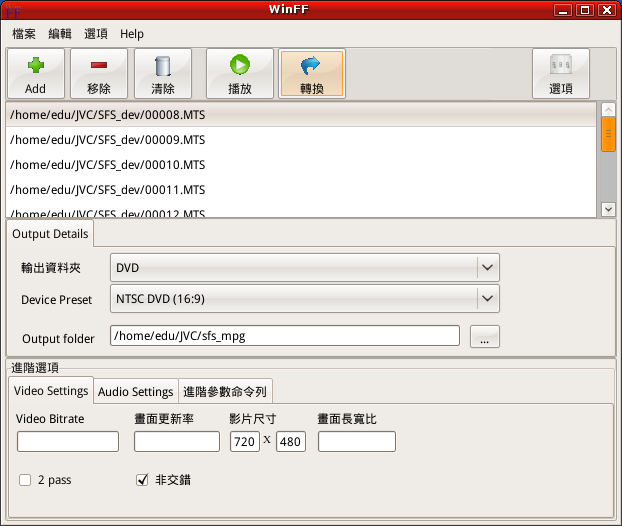The image size is (622, 526).
Task: Open the 進階參數命令列 tab
Action: (225, 391)
